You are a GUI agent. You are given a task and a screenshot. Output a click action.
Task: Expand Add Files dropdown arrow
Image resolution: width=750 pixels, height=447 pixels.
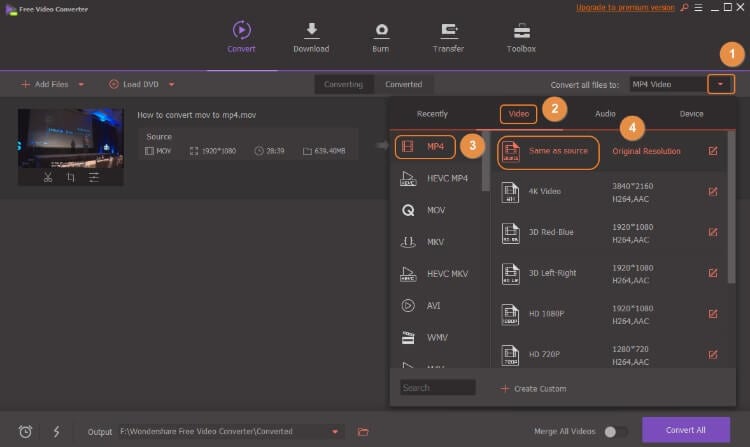81,84
